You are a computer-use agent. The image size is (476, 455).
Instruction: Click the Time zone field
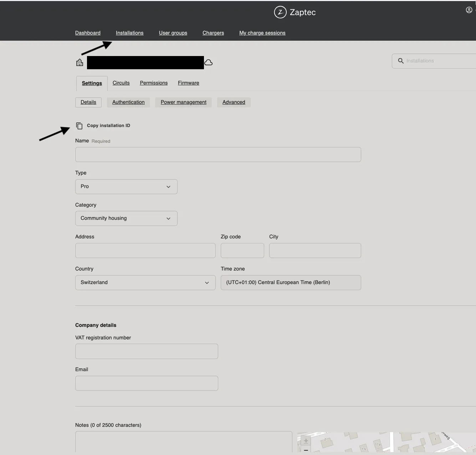click(x=291, y=283)
